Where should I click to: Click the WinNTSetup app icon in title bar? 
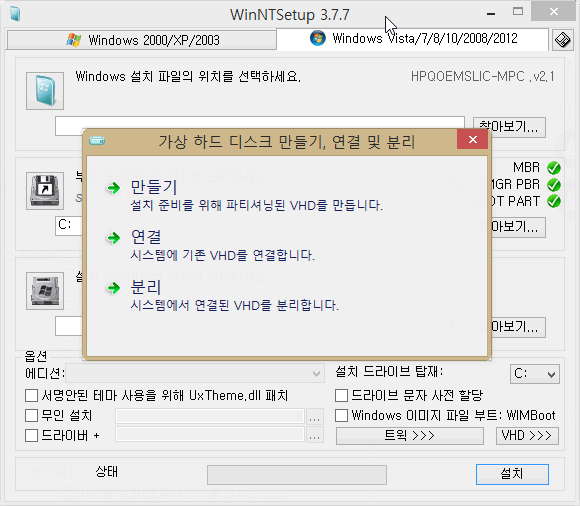point(15,14)
